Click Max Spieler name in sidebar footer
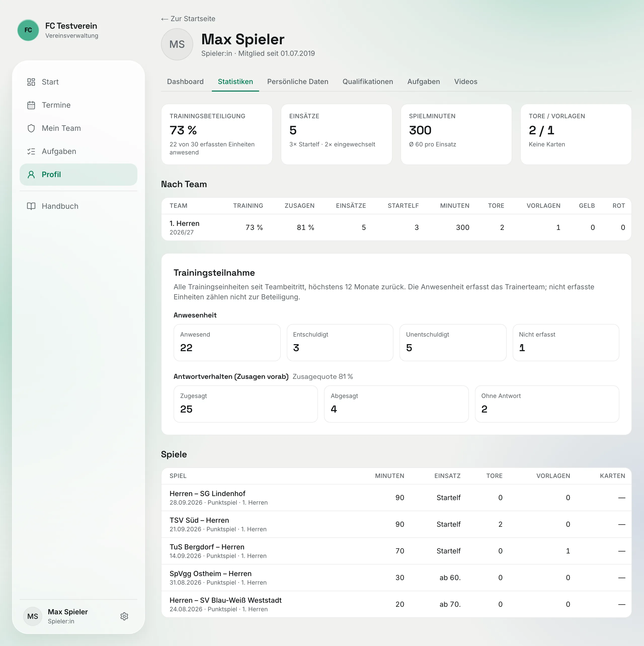 tap(67, 612)
